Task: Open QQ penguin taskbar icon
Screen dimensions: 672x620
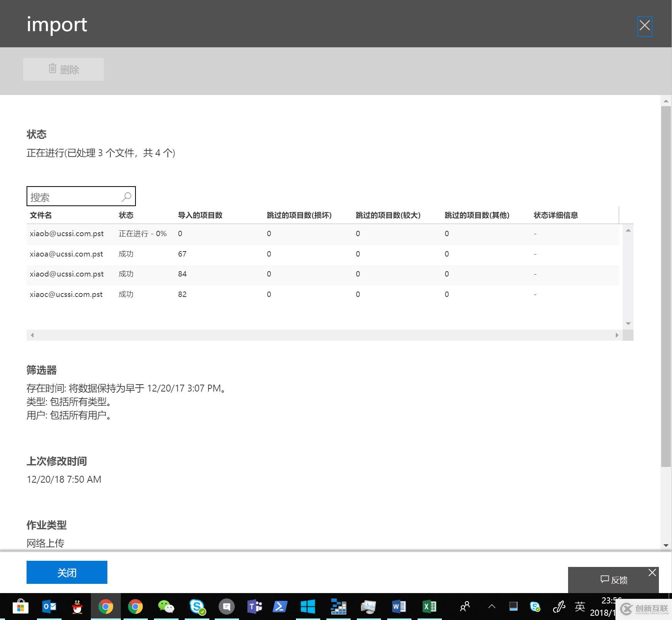Action: [x=77, y=607]
